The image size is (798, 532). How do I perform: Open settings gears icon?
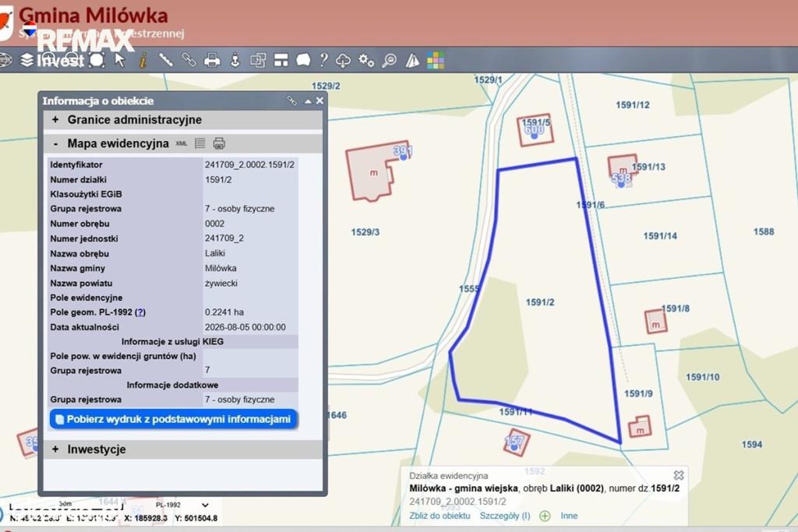tap(366, 60)
